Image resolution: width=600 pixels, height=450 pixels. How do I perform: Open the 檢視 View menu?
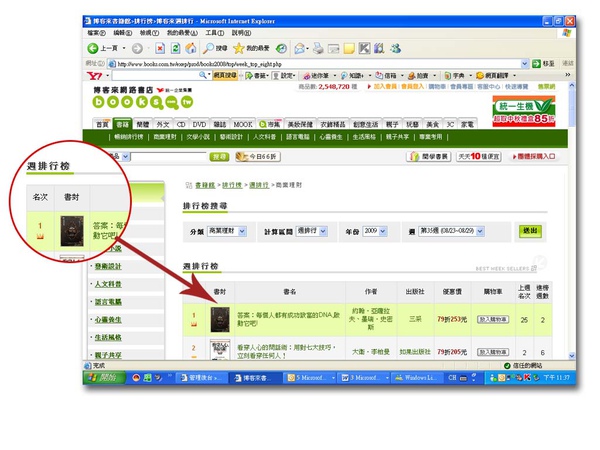tap(149, 33)
